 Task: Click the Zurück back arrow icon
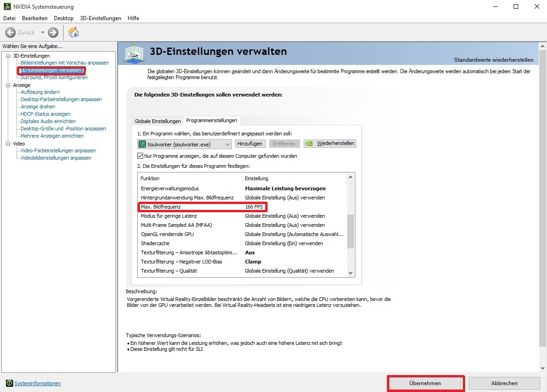[x=11, y=32]
